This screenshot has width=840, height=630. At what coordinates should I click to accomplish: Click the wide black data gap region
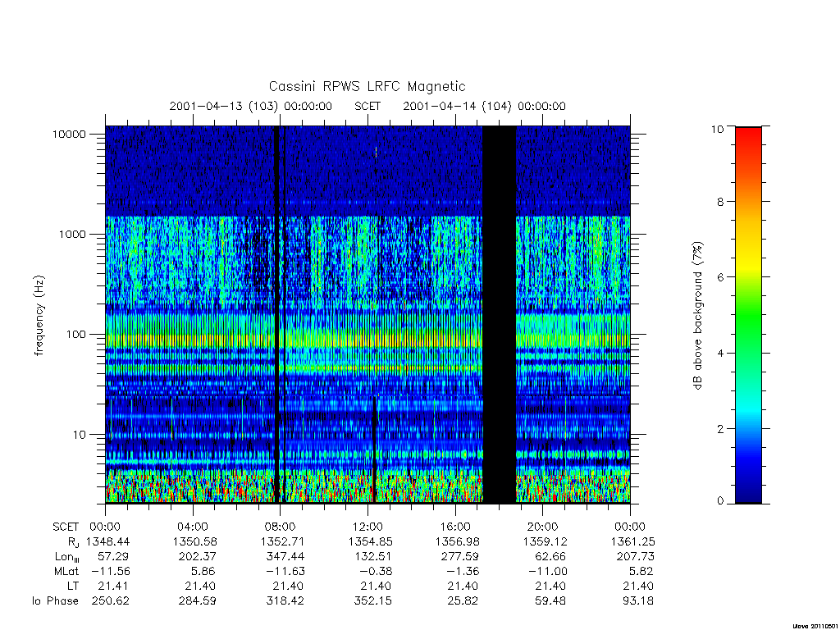click(x=500, y=314)
